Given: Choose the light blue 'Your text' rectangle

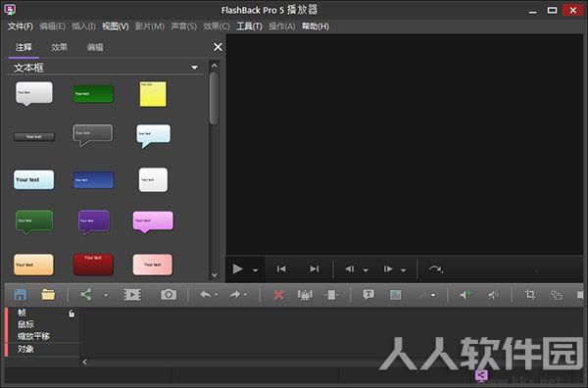Looking at the screenshot, I should (x=33, y=179).
